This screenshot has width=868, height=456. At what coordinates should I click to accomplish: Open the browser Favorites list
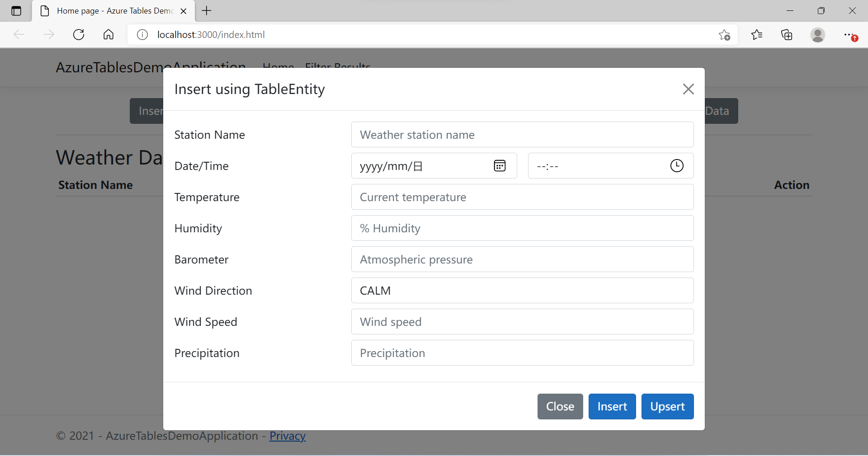pyautogui.click(x=757, y=35)
